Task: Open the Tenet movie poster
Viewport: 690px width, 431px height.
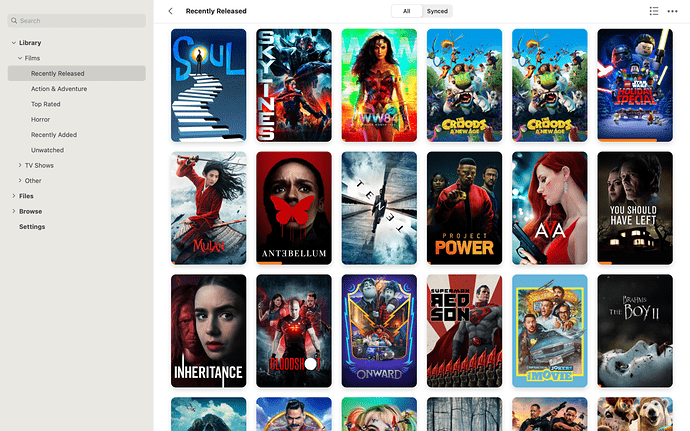Action: point(379,208)
